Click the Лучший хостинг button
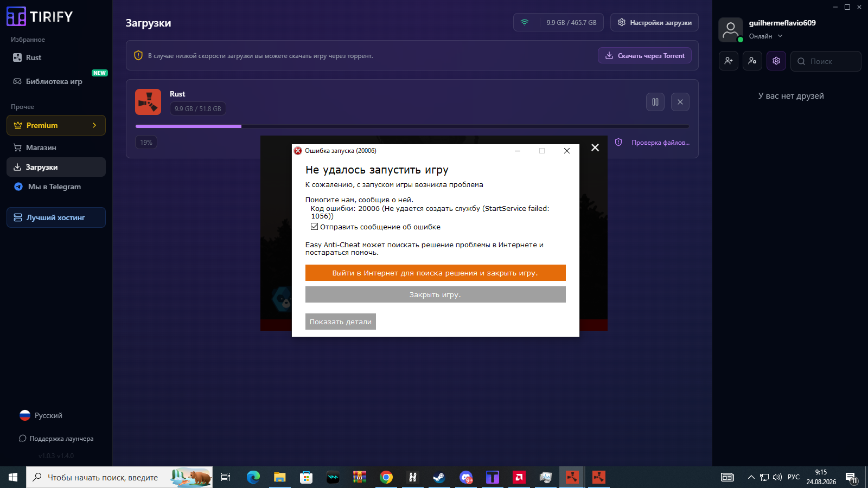Image resolution: width=868 pixels, height=488 pixels. point(56,217)
